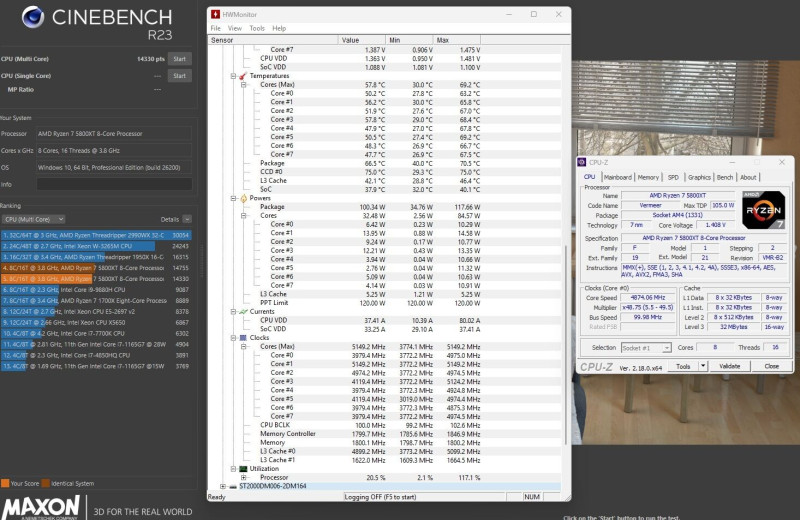Start the CPU (Multi Core) Cinebench test
The image size is (800, 520).
pos(180,59)
